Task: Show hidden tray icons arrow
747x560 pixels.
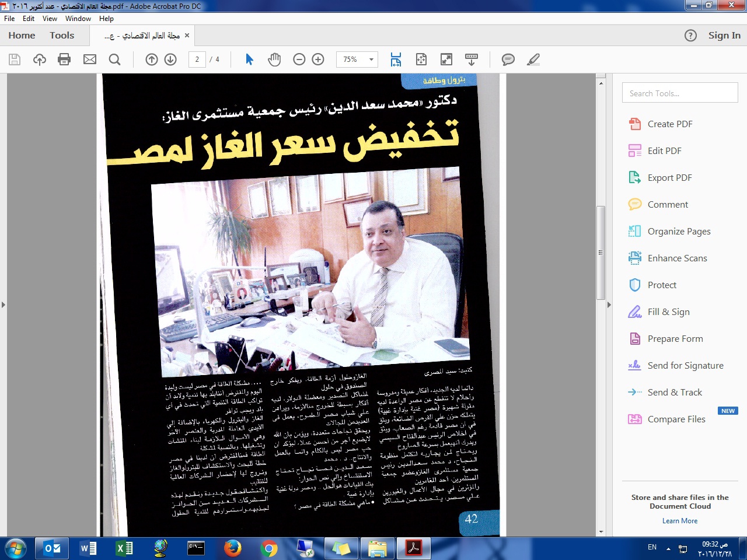Action: (x=668, y=548)
